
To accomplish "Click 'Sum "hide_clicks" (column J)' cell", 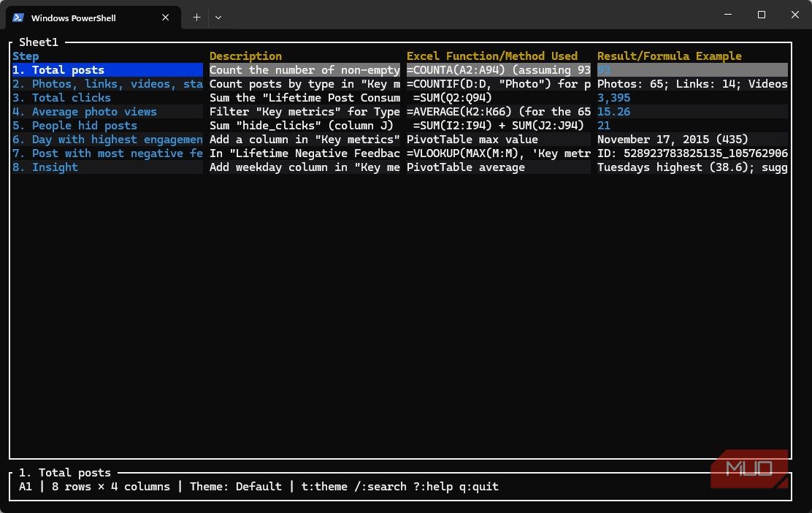I will pyautogui.click(x=304, y=126).
